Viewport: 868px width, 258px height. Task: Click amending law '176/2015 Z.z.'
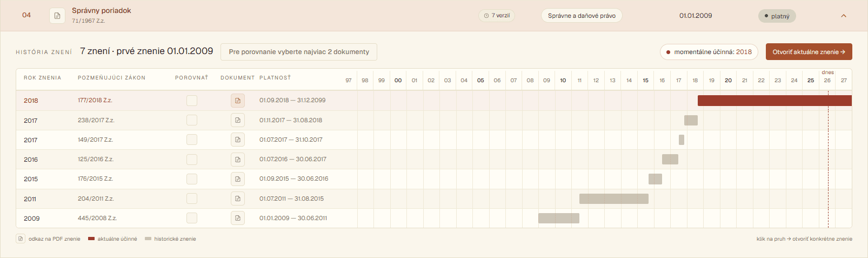click(x=95, y=178)
